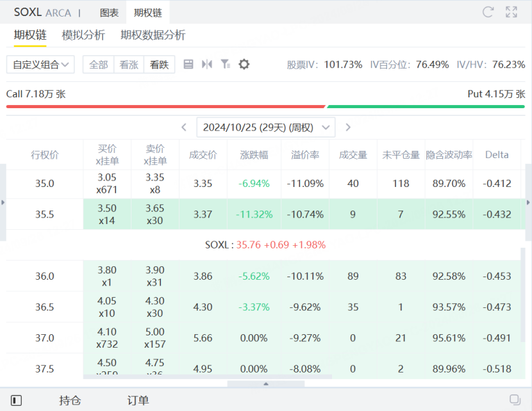The image size is (532, 411).
Task: Click ask price 5.00 x157
Action: tap(154, 337)
